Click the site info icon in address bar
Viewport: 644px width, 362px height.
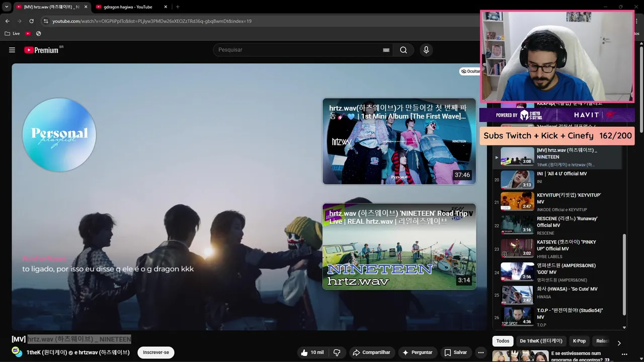46,21
